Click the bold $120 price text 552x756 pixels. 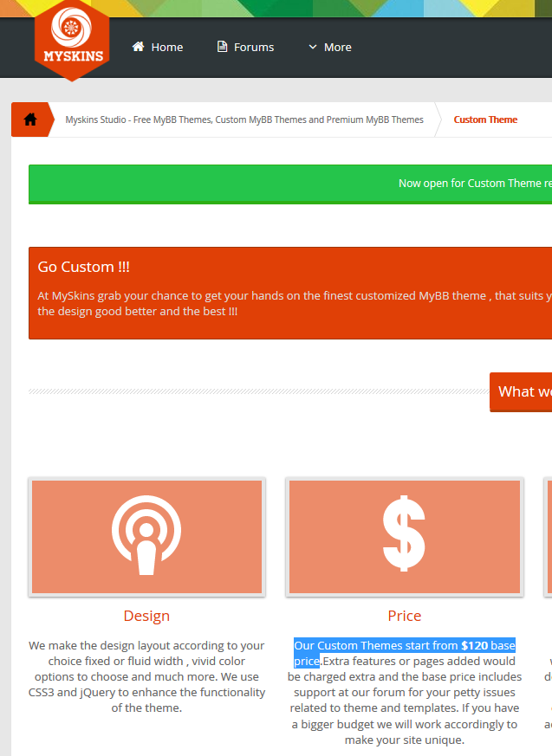(x=474, y=646)
